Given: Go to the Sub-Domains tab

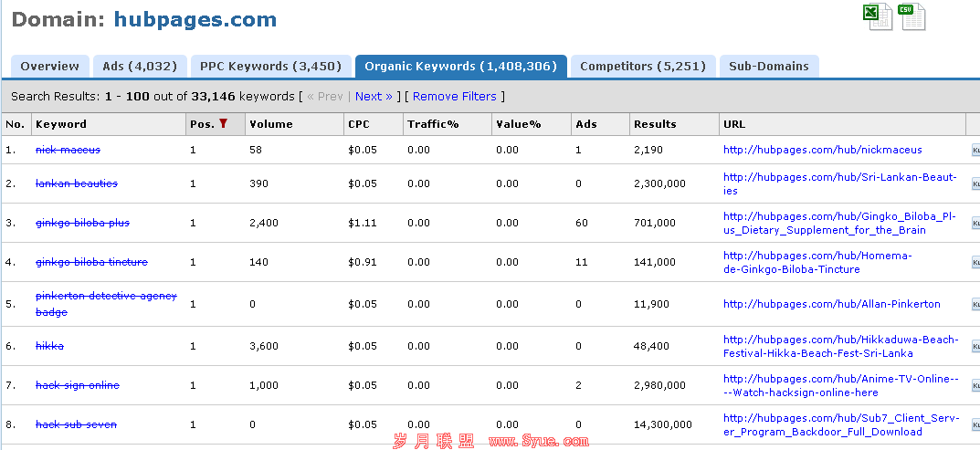Looking at the screenshot, I should pyautogui.click(x=768, y=66).
